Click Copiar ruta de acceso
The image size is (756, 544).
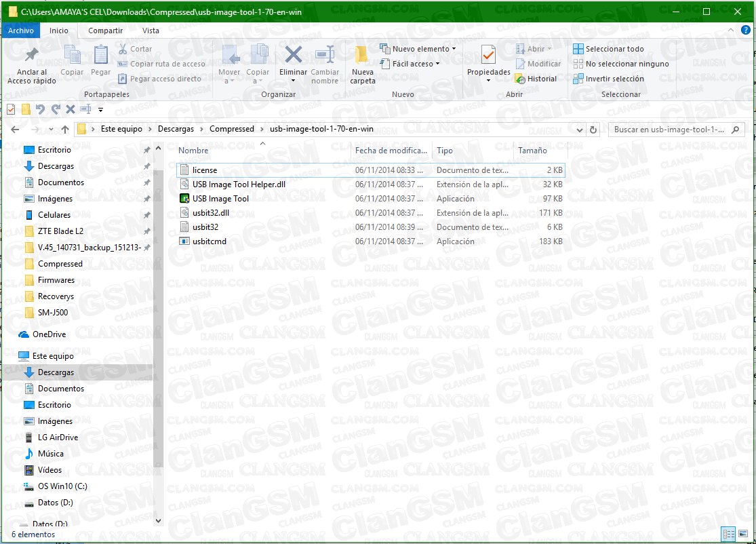(161, 64)
